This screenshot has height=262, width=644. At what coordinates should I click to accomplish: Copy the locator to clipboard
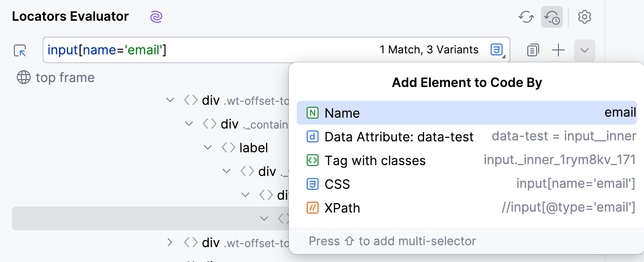point(533,50)
